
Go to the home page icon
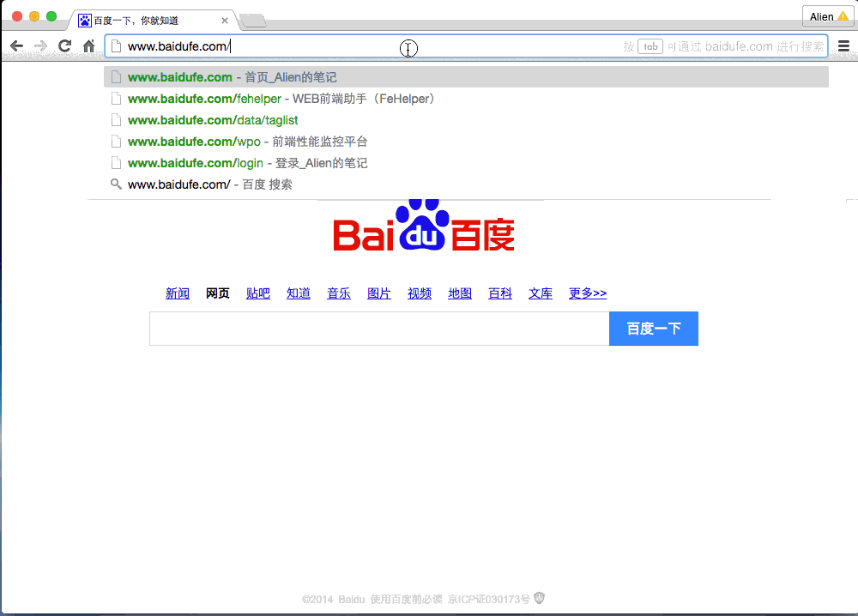[88, 46]
